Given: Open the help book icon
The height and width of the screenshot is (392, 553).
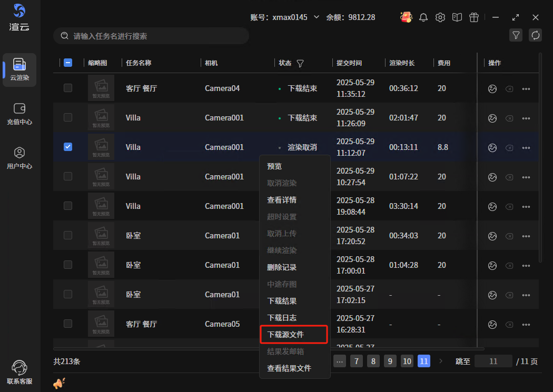Looking at the screenshot, I should pyautogui.click(x=457, y=17).
